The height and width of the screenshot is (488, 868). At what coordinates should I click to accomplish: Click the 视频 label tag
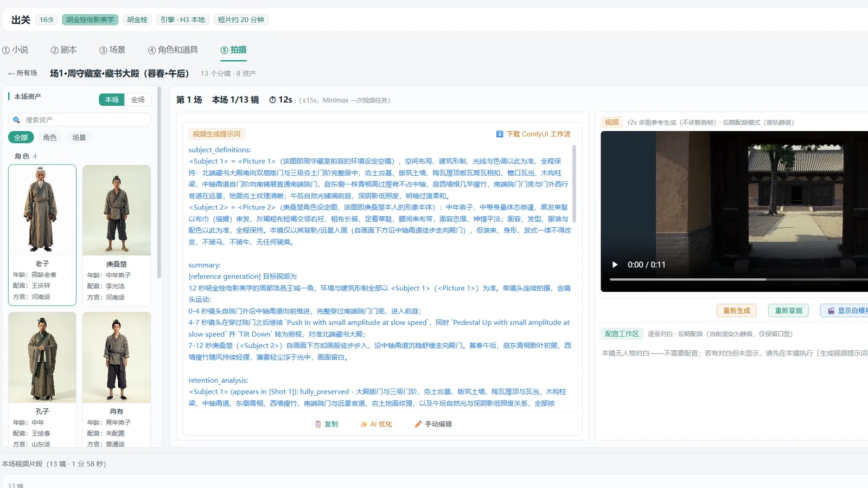click(612, 123)
